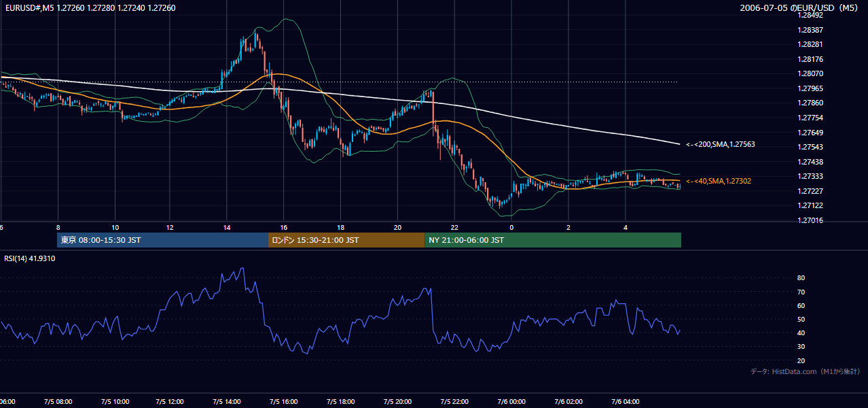The height and width of the screenshot is (408, 868).
Task: Click hour marker 16 under price chart
Action: 284,227
